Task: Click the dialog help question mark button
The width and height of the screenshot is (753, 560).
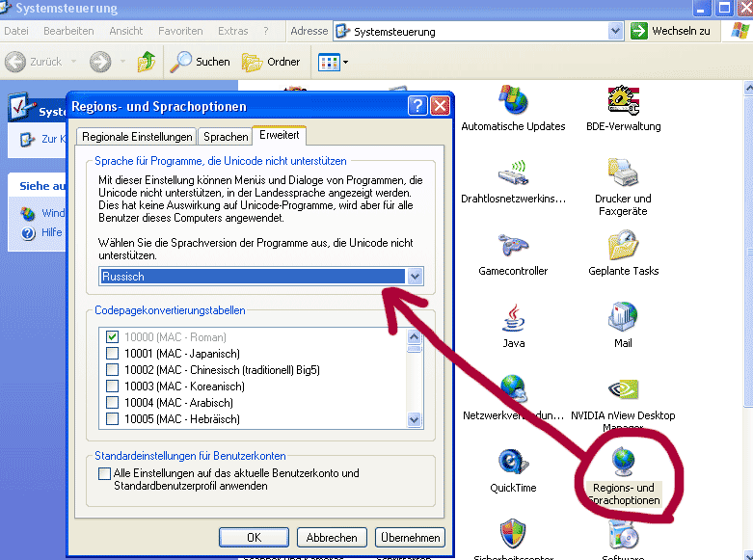Action: click(417, 106)
